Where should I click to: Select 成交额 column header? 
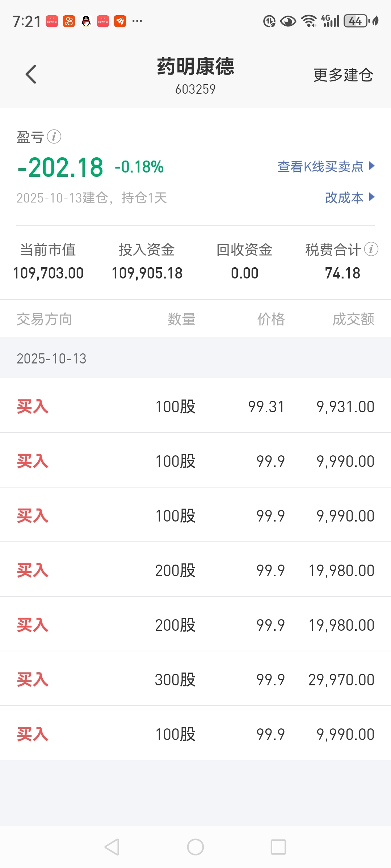coord(353,319)
